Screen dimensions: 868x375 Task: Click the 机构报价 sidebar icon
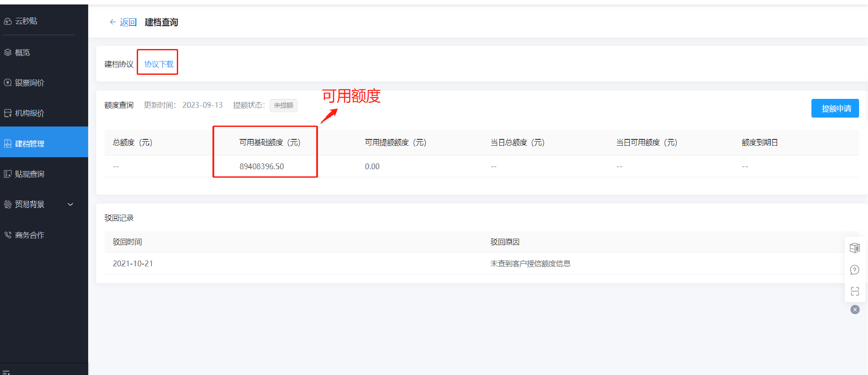8,113
